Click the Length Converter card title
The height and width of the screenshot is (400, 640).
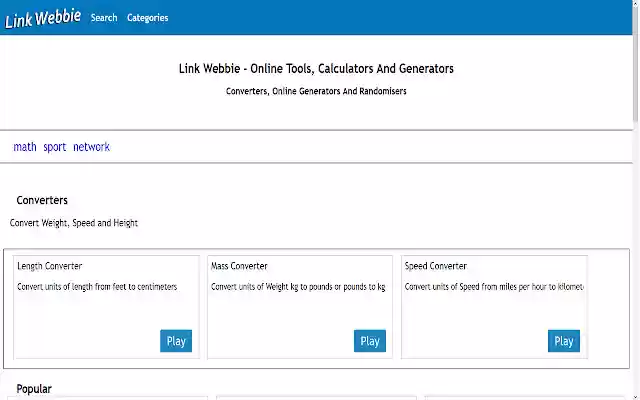pos(49,266)
